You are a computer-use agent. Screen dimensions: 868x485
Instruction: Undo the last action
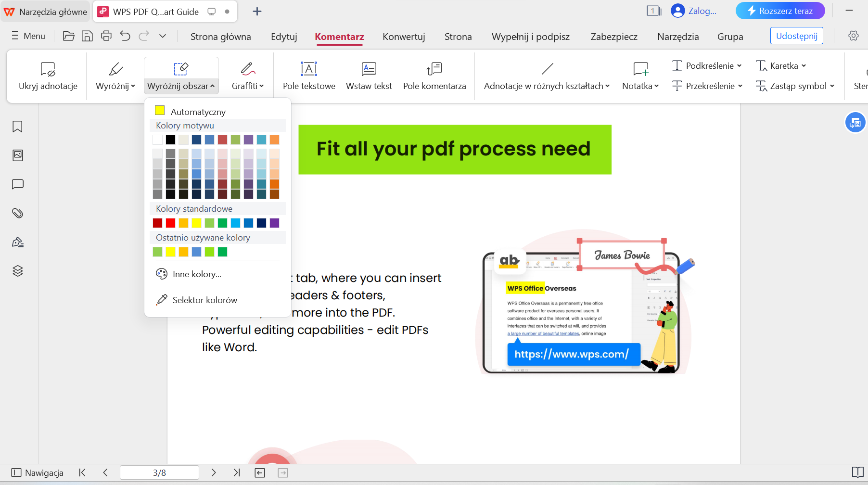(x=125, y=36)
